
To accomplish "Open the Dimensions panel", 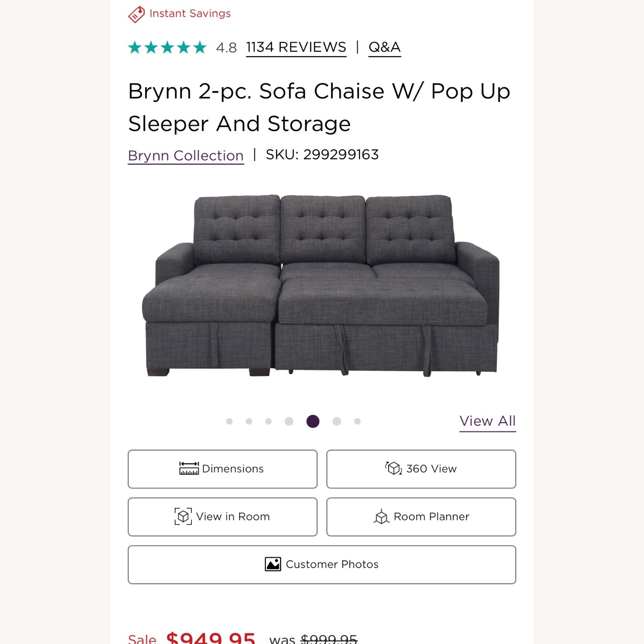I will pyautogui.click(x=222, y=468).
